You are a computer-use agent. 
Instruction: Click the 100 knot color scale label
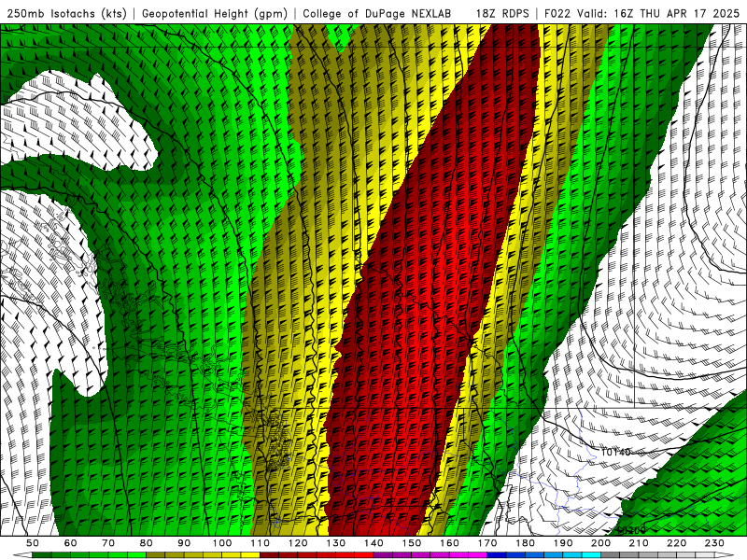[222, 543]
